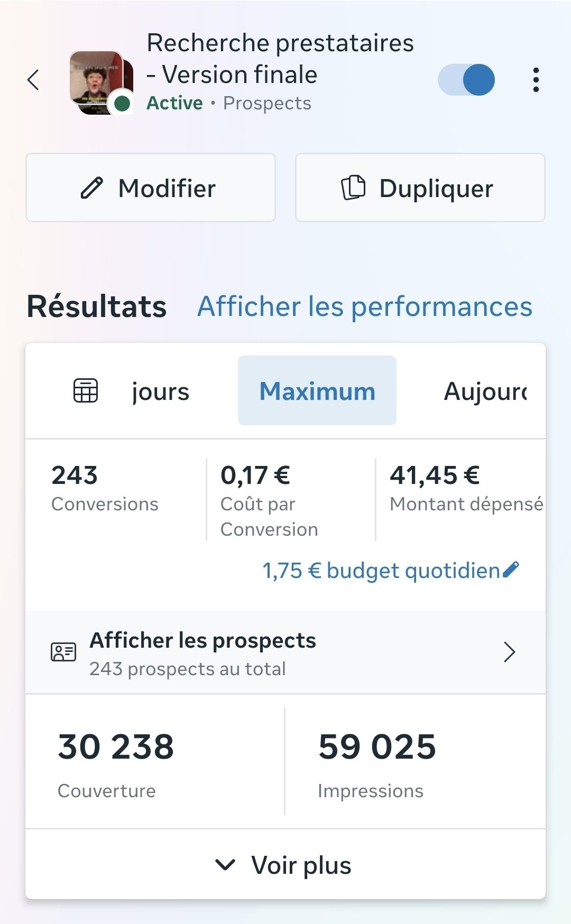Click the copy icon on Dupliquer
The image size is (571, 924).
click(x=353, y=188)
